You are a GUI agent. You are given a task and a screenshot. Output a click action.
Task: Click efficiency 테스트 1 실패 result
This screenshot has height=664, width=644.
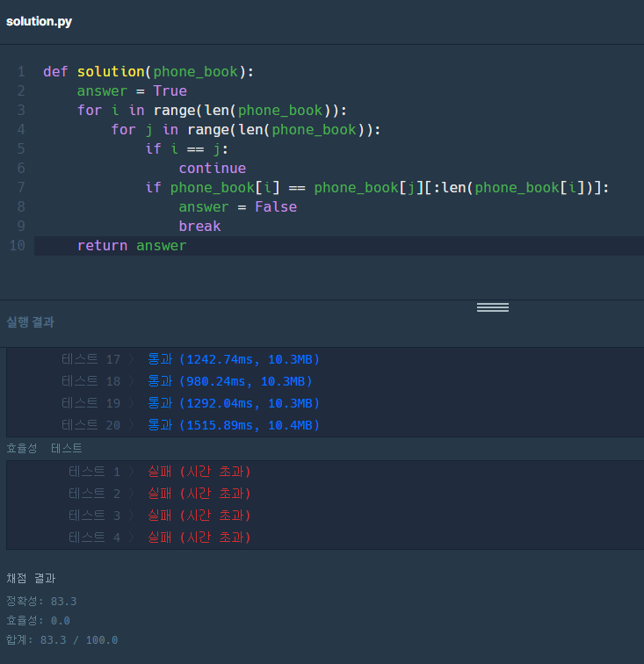coord(199,472)
